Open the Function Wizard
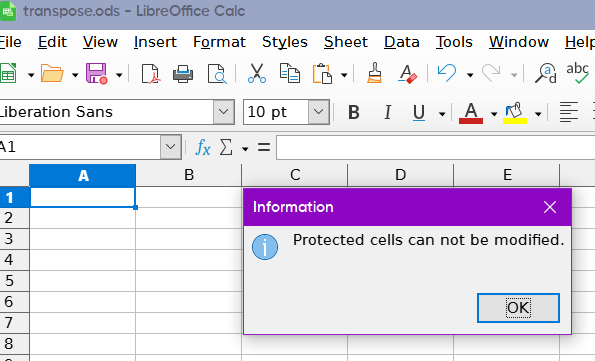This screenshot has width=595, height=361. 203,147
